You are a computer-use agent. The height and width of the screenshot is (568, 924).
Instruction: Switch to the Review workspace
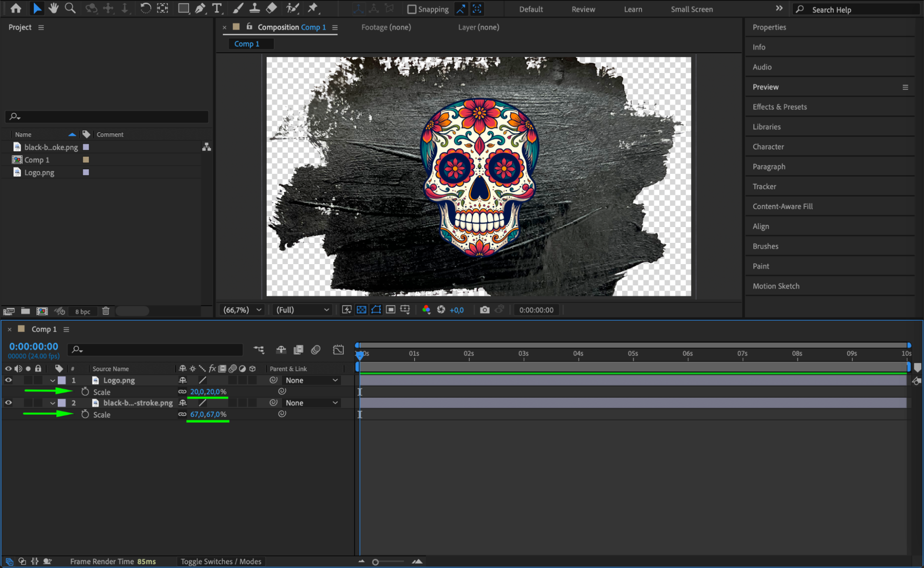[x=583, y=9]
